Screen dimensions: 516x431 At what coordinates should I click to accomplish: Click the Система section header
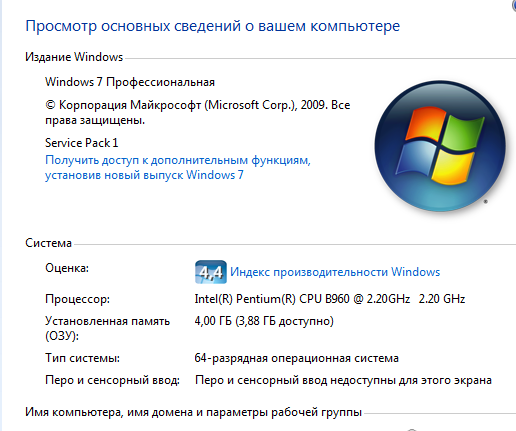pos(48,243)
